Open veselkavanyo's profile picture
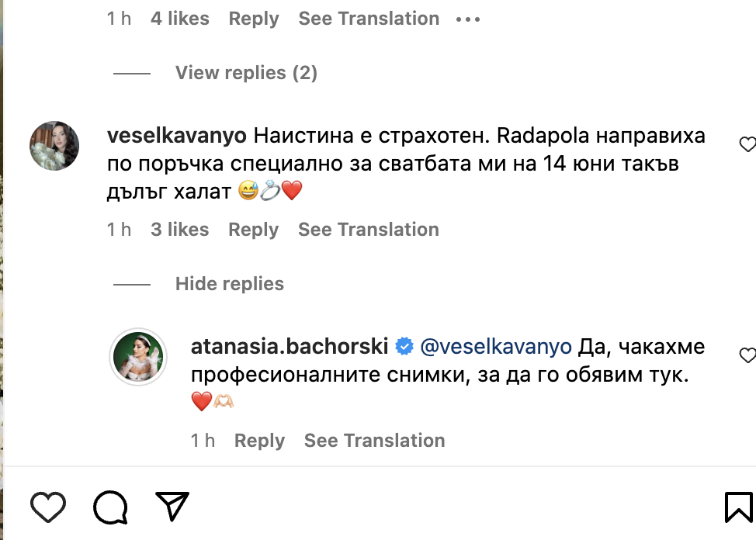The width and height of the screenshot is (756, 540). coord(54,145)
